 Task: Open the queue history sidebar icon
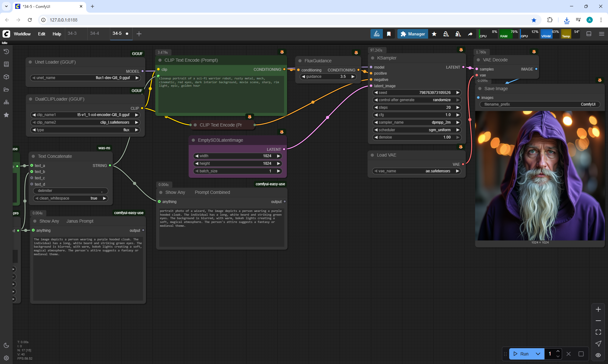pyautogui.click(x=6, y=52)
